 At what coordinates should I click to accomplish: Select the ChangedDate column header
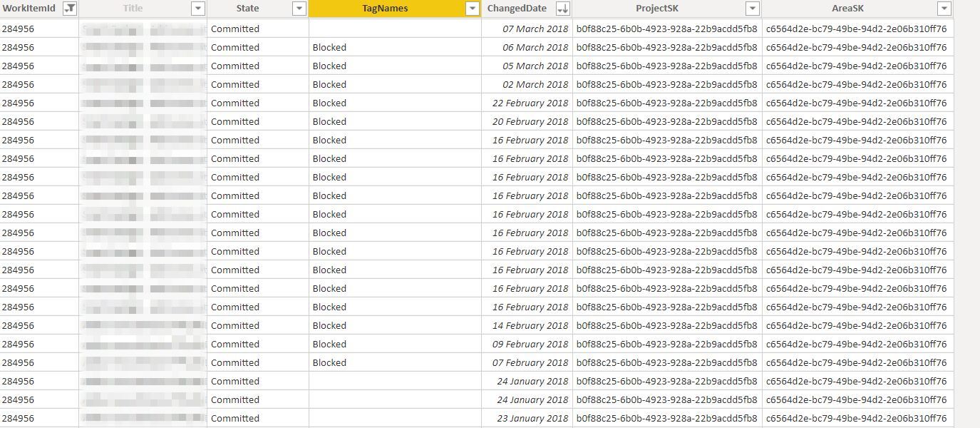(527, 9)
